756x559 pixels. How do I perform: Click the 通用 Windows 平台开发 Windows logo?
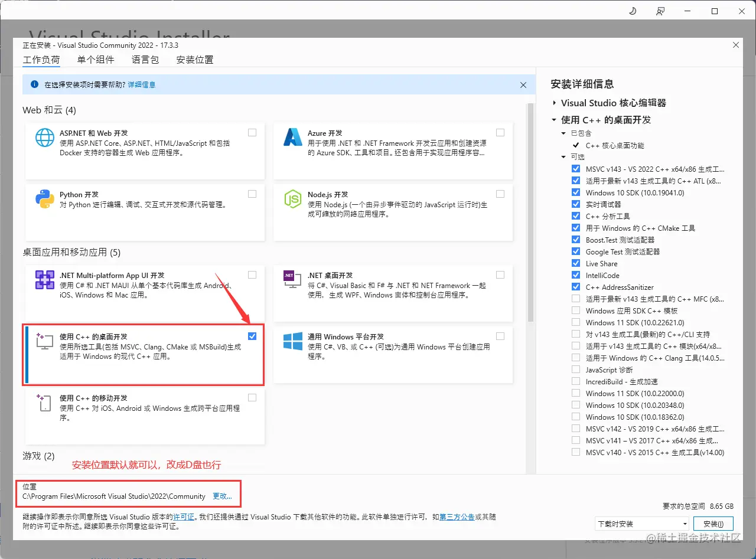point(293,341)
